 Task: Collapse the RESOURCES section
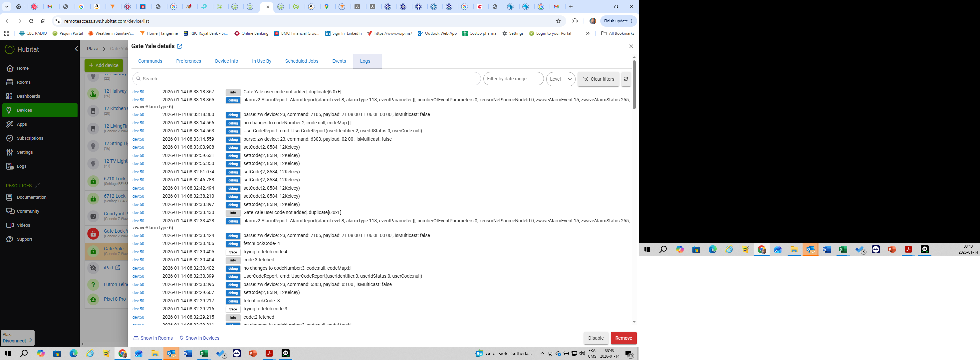point(37,186)
